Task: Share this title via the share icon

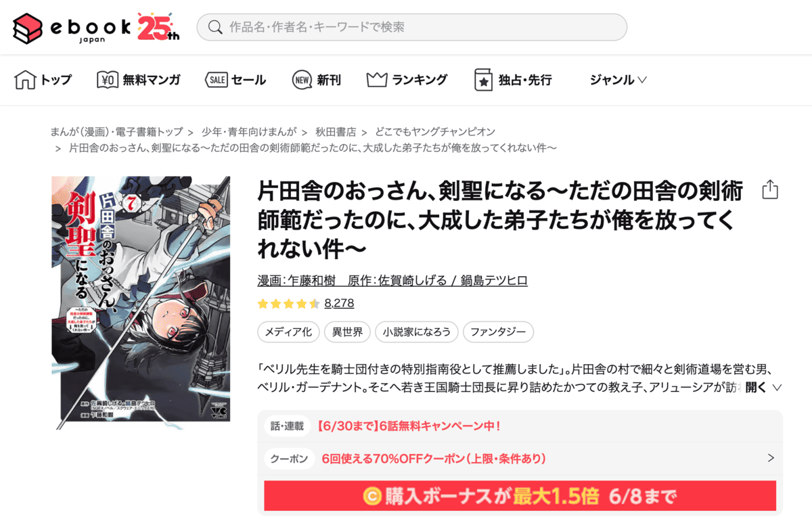Action: (x=770, y=189)
